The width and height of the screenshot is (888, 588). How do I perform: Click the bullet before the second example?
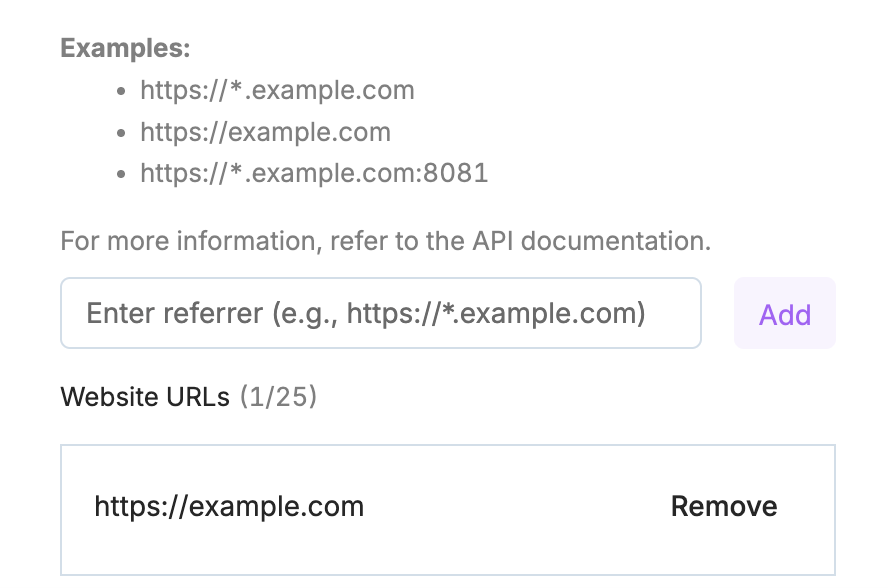(x=121, y=133)
